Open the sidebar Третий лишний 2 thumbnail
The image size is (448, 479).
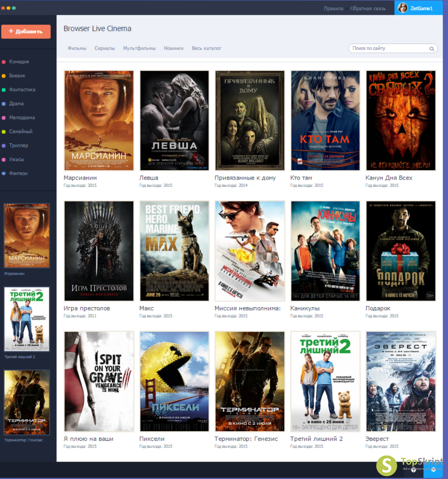click(27, 319)
